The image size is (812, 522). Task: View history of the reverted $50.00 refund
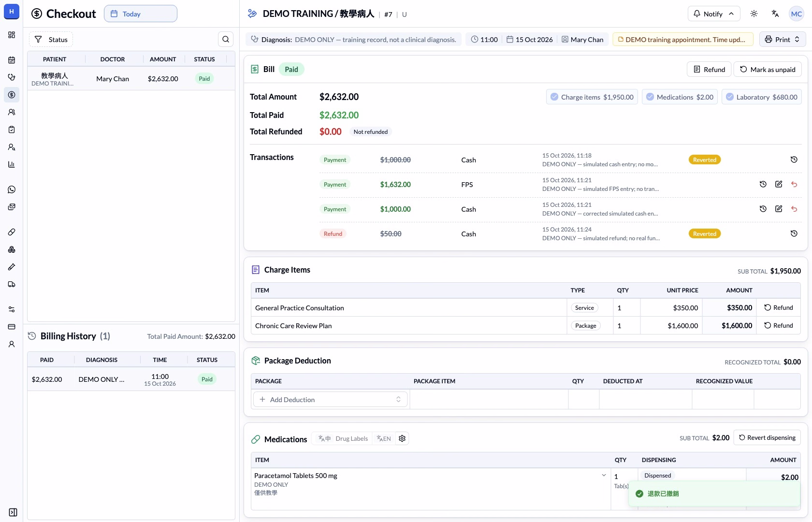(x=794, y=233)
